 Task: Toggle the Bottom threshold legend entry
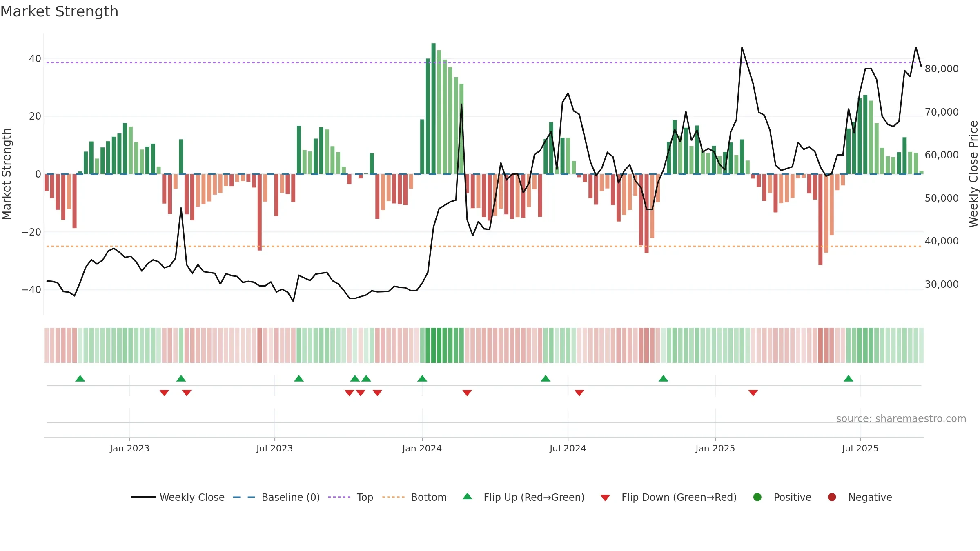click(414, 497)
